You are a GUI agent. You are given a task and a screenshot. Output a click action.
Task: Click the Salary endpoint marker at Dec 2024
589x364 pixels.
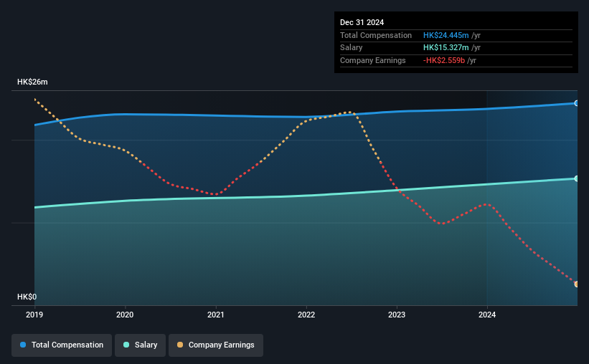pyautogui.click(x=576, y=178)
